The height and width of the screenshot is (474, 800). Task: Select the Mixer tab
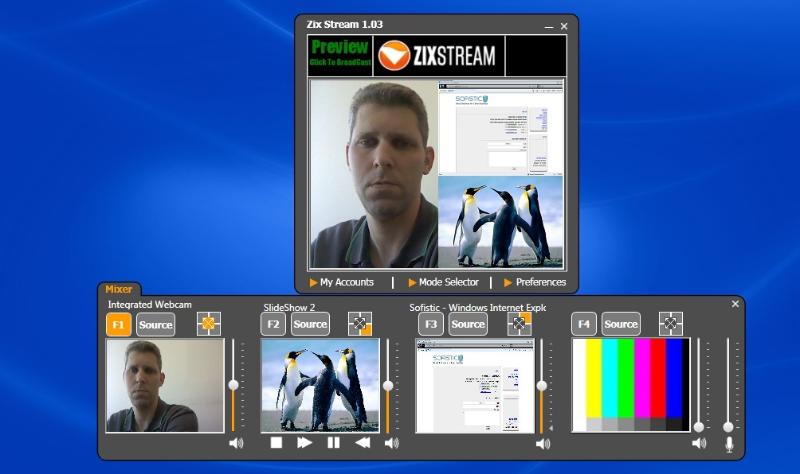pyautogui.click(x=119, y=289)
